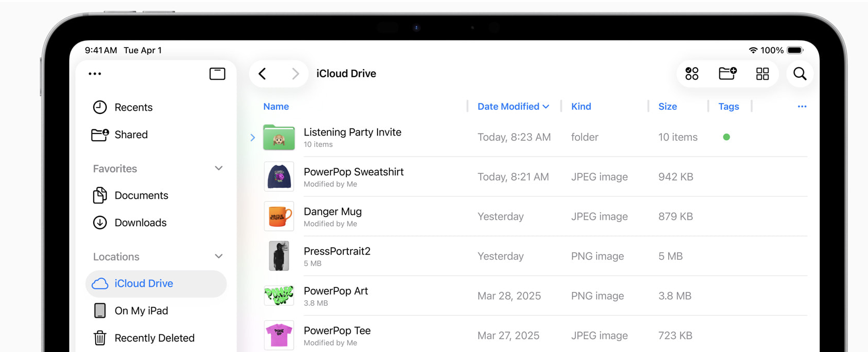
Task: Click the iCloud Drive cloud icon
Action: coord(100,284)
